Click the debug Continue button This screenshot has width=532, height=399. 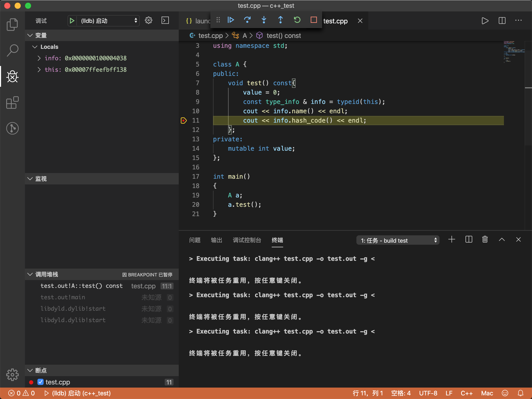(231, 20)
